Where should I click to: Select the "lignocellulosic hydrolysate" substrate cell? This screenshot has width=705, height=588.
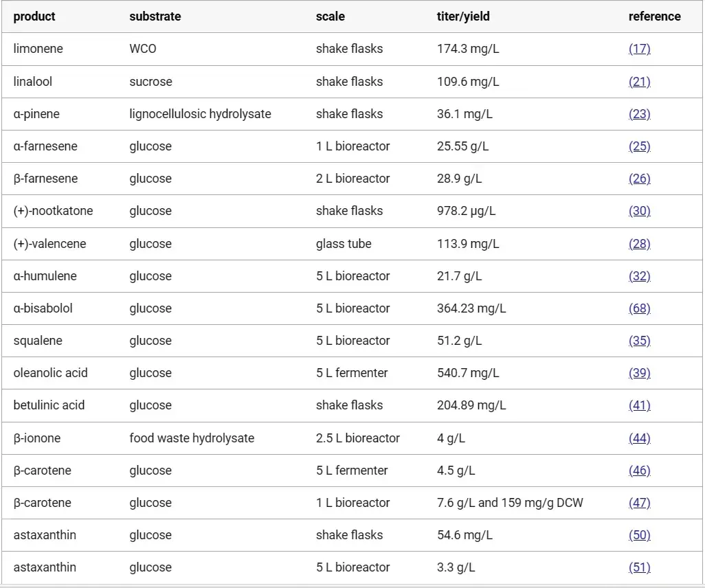point(200,114)
